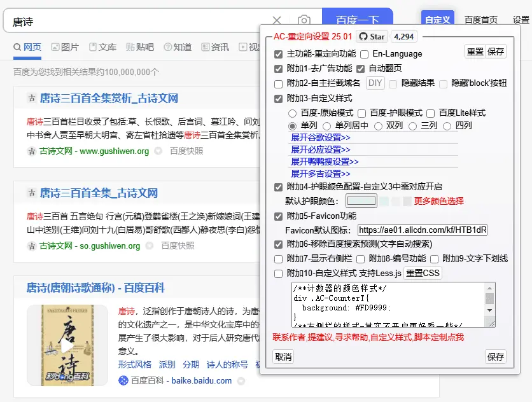
Task: Play the 唐诗 encyclopedia video thumbnail
Action: coord(67,345)
